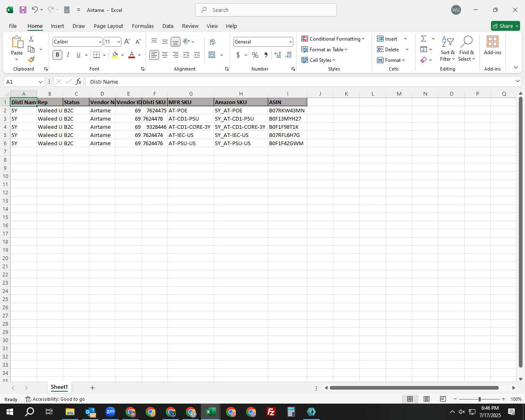Open the calculator icon in the Quick Access toolbar
Screen dimensions: 525x420
(67, 10)
